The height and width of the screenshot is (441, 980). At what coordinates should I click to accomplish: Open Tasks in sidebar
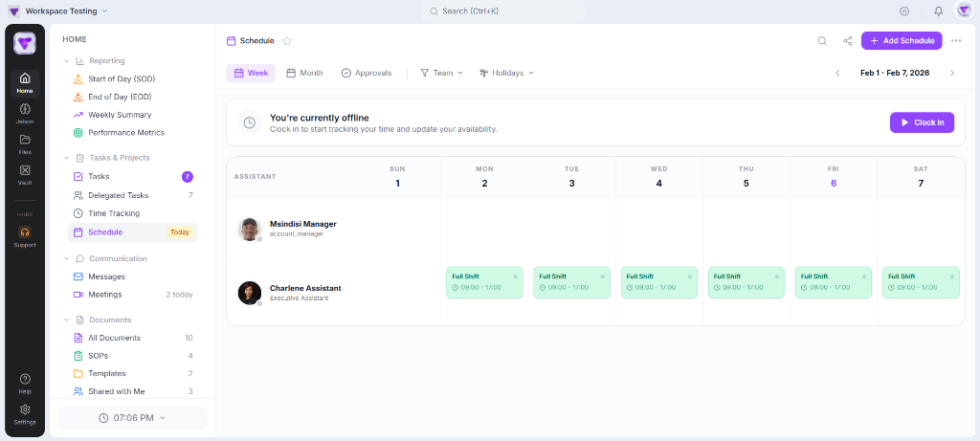pyautogui.click(x=132, y=177)
